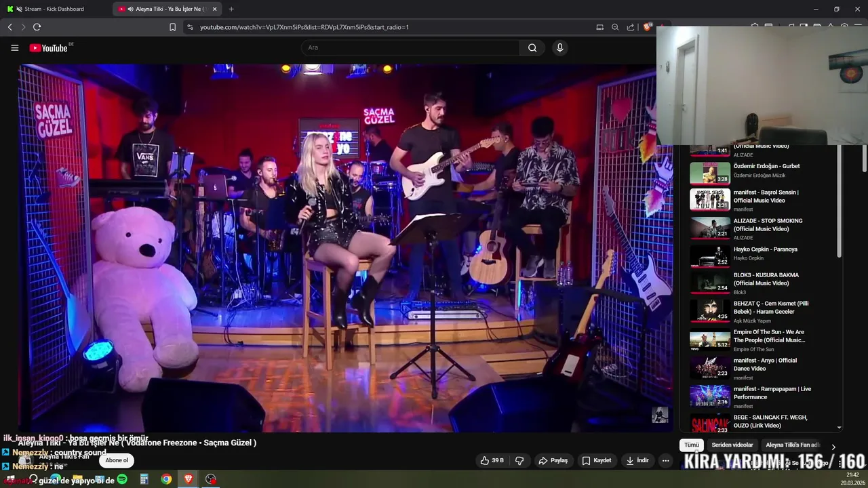Dislike the video with thumbs-down
Viewport: 868px width, 488px height.
519,460
